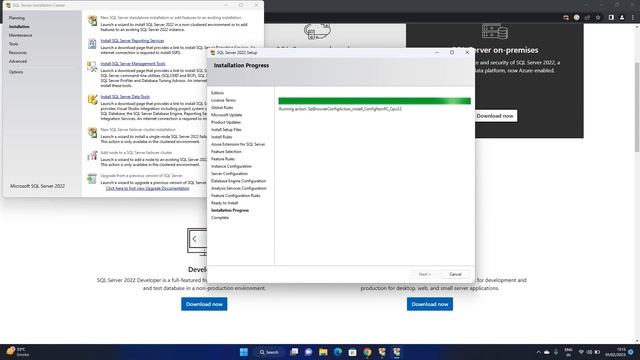Open the Wi-Fi network tray icon
This screenshot has width=640, height=360.
click(582, 352)
